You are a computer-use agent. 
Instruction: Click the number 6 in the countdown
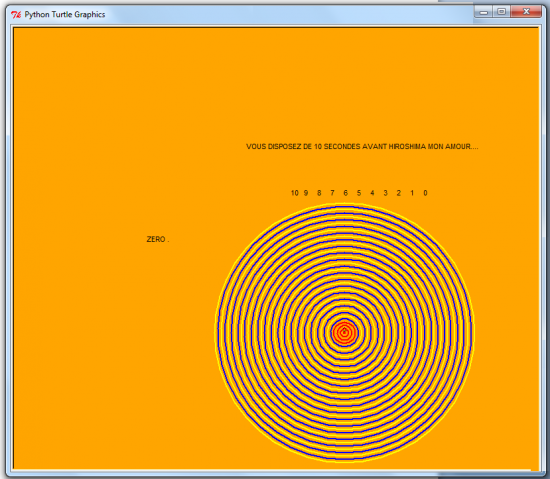click(346, 193)
